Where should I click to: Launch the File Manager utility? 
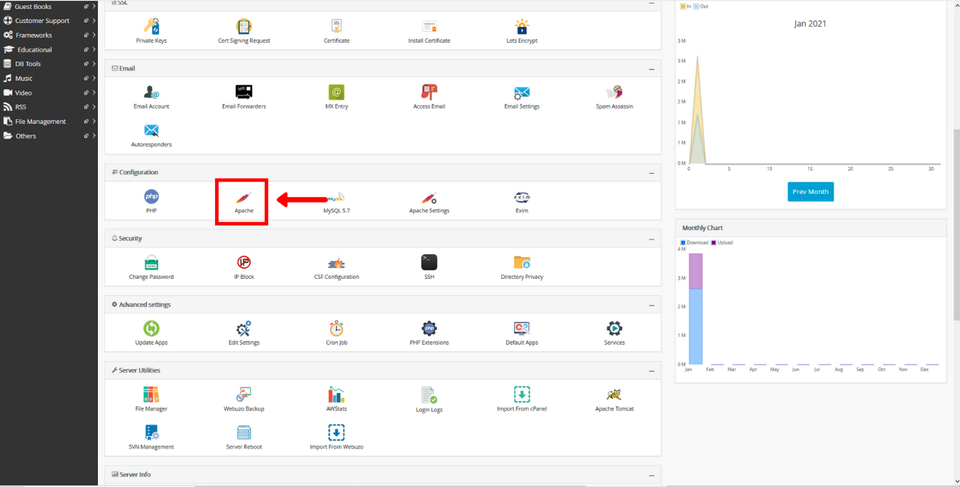point(152,395)
